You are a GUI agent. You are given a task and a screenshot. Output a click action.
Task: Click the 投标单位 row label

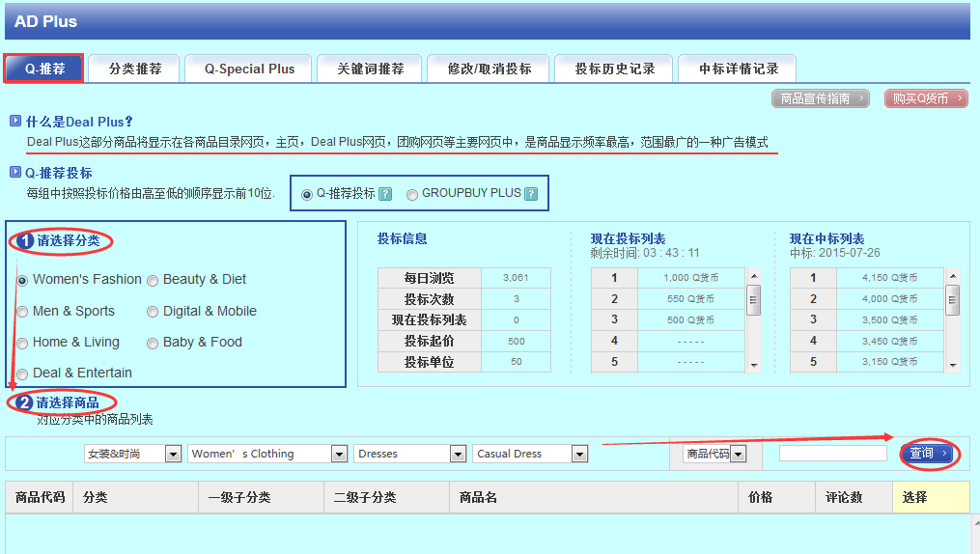430,362
